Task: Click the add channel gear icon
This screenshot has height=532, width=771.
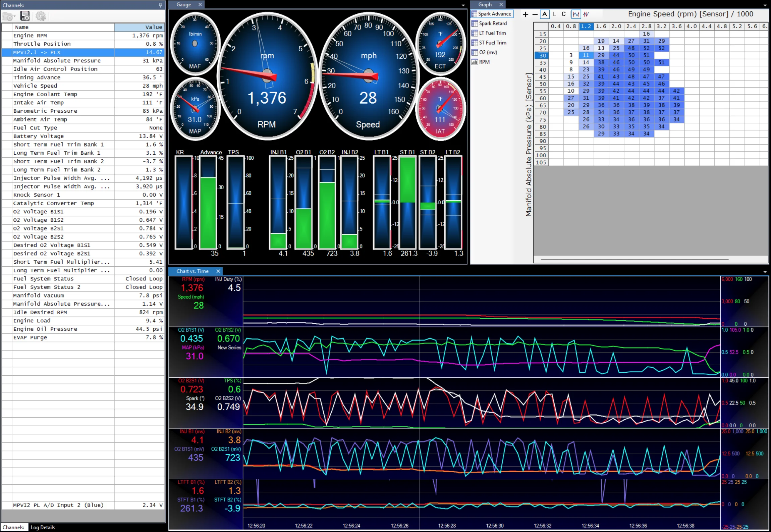Action: tap(41, 16)
